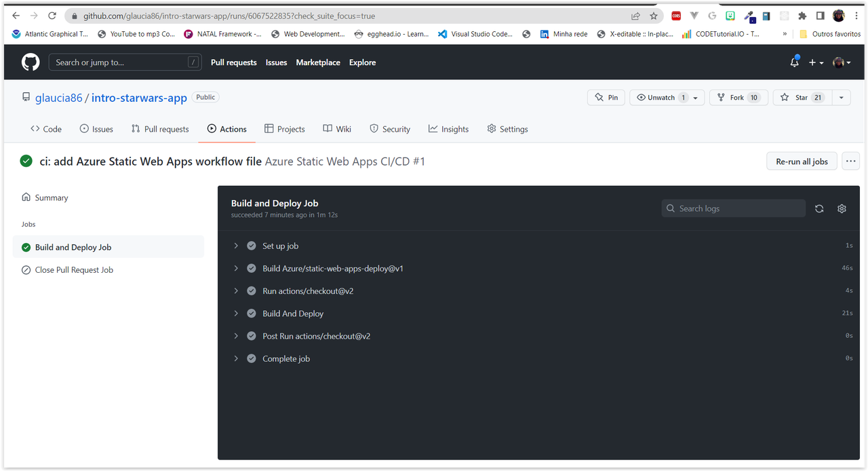Open the glaucia86 owner link
The height and width of the screenshot is (471, 868).
pos(58,98)
